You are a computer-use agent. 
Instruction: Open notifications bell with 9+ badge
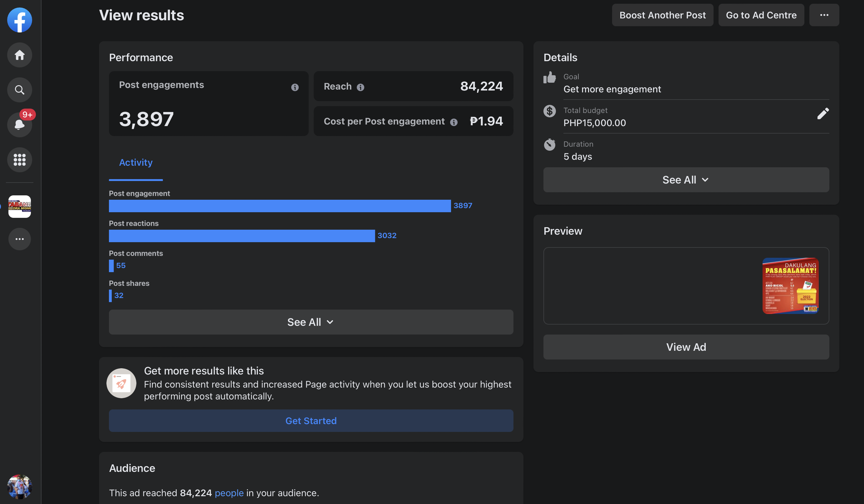[x=20, y=125]
